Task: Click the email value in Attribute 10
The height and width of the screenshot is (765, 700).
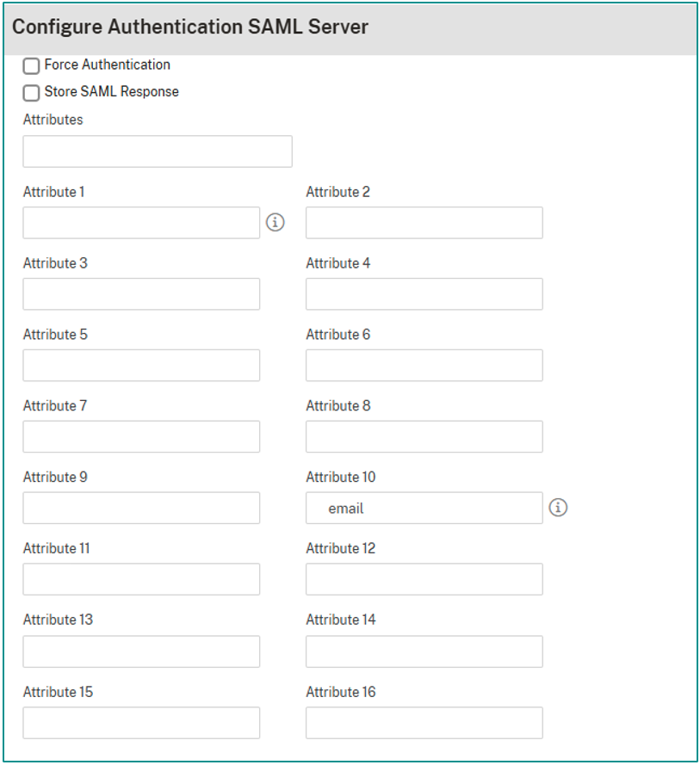Action: coord(423,508)
